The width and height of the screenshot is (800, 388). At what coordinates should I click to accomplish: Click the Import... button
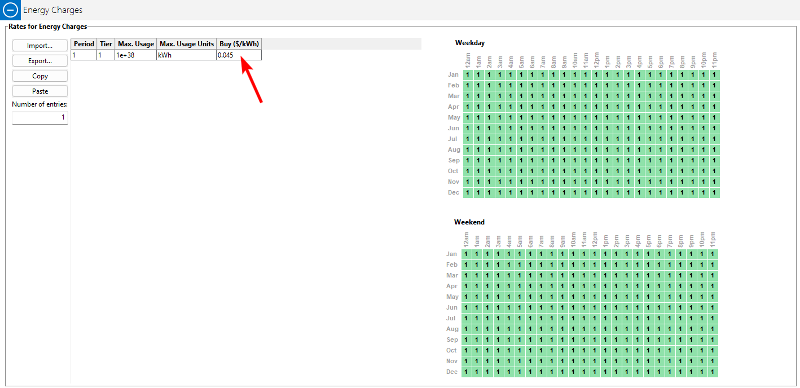40,45
